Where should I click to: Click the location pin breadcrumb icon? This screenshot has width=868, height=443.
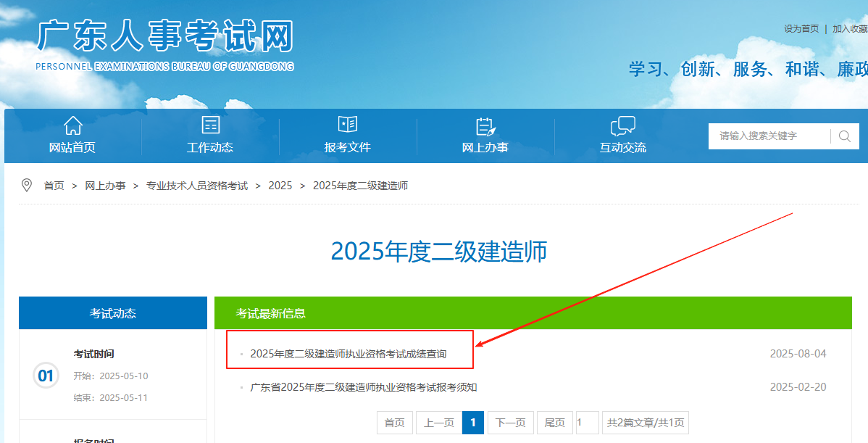tap(27, 186)
